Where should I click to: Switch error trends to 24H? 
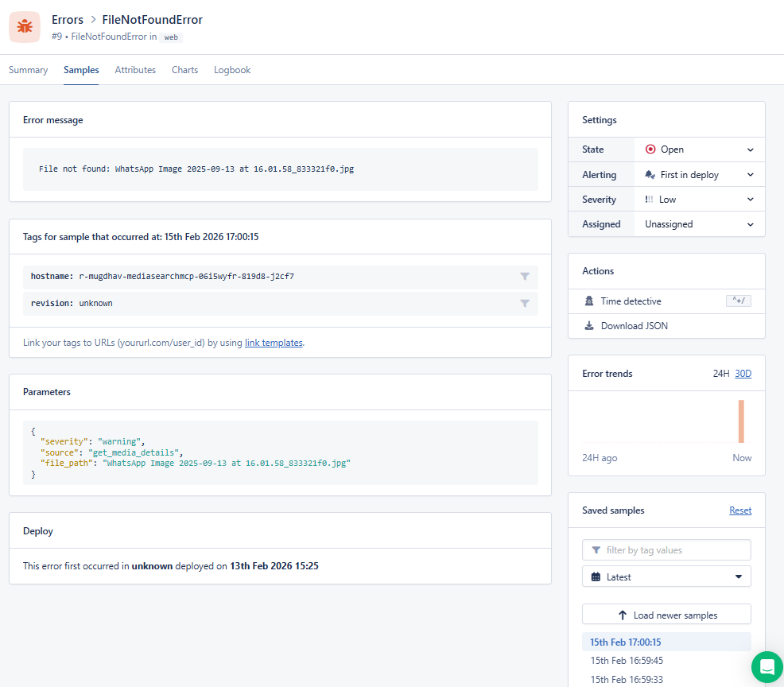720,374
